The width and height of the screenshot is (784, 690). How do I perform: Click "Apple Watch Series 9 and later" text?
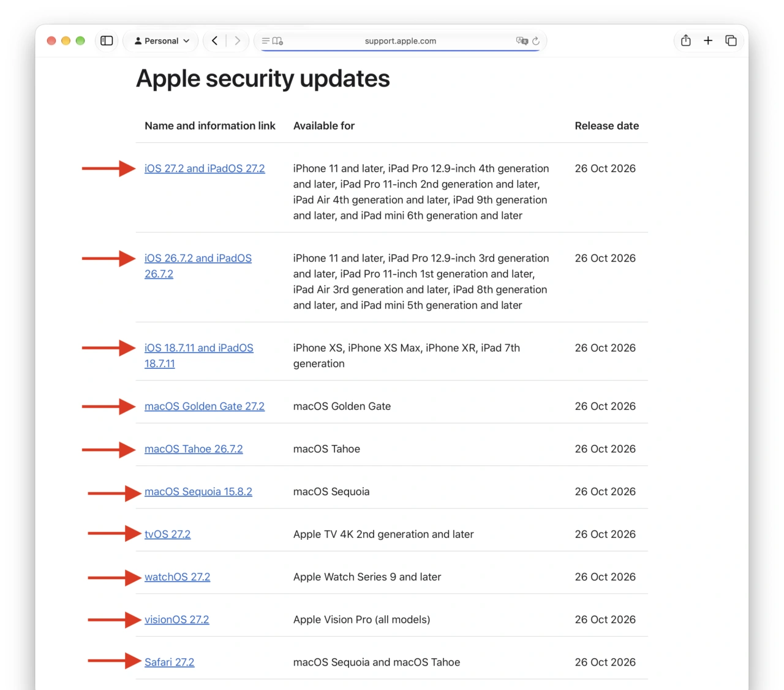[x=367, y=577]
